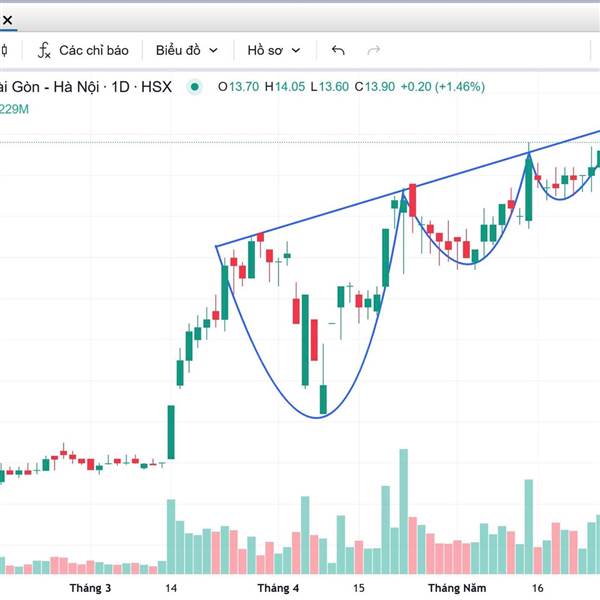Viewport: 600px width, 600px height.
Task: Click the redo arrow icon
Action: tap(373, 51)
